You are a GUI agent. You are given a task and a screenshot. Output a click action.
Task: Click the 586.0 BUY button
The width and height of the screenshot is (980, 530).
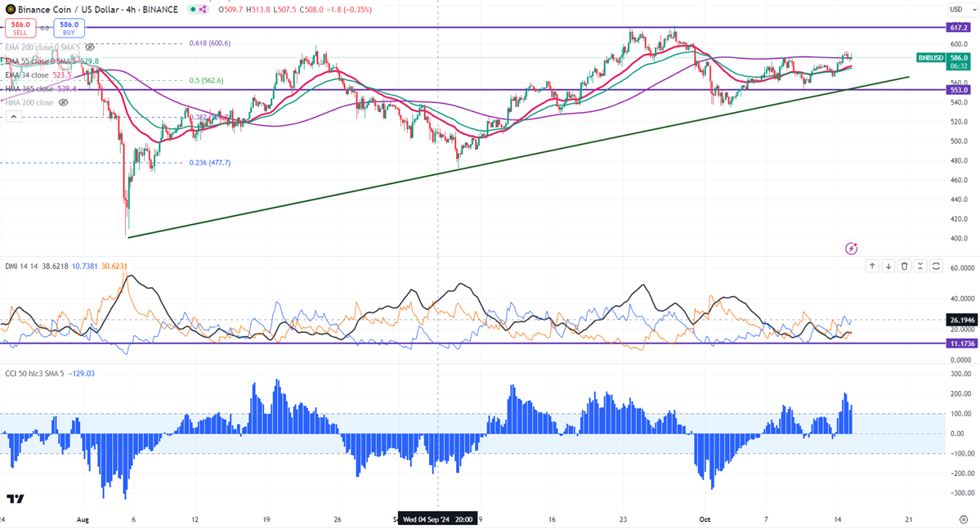point(69,28)
